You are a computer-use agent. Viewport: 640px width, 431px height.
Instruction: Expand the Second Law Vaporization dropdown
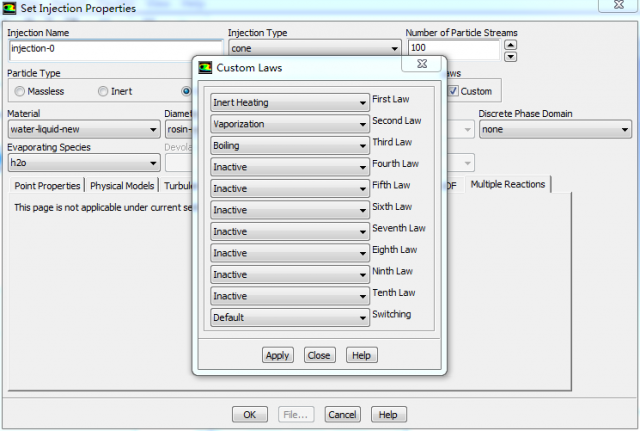[x=289, y=124]
